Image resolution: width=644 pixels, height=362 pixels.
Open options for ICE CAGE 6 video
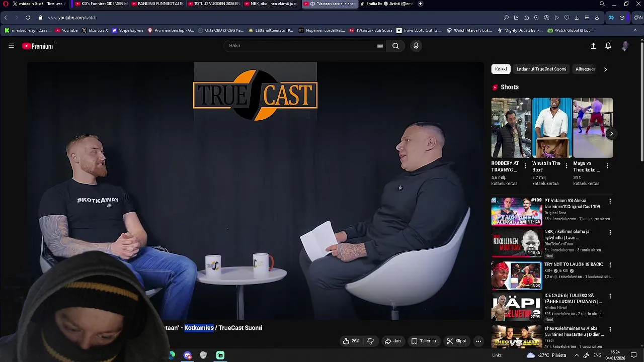point(610,297)
